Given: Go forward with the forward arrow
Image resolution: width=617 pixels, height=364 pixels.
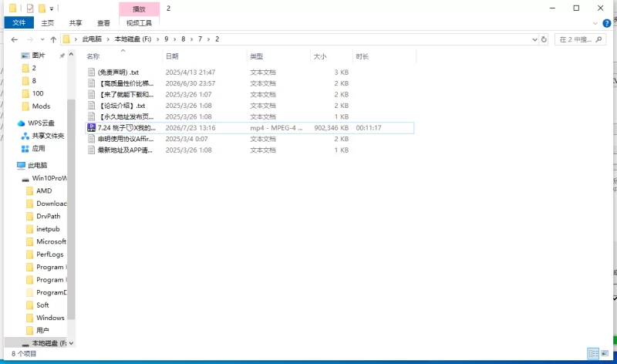Looking at the screenshot, I should coord(30,39).
